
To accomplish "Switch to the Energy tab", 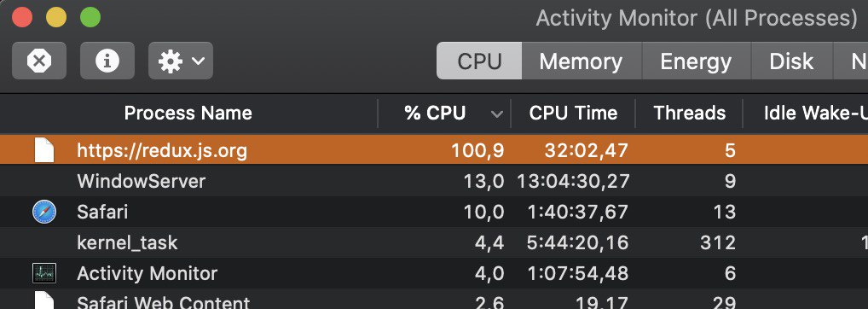I will click(x=696, y=61).
